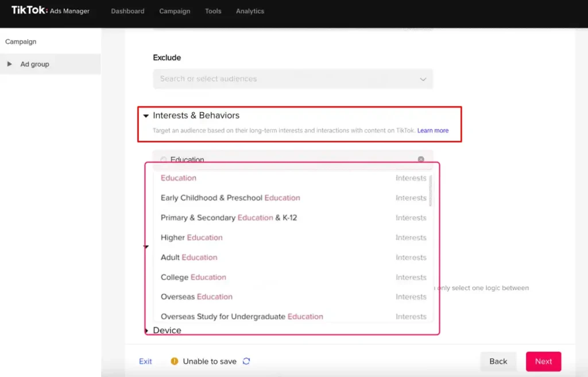Open the Analytics menu
The image size is (588, 377).
point(250,10)
